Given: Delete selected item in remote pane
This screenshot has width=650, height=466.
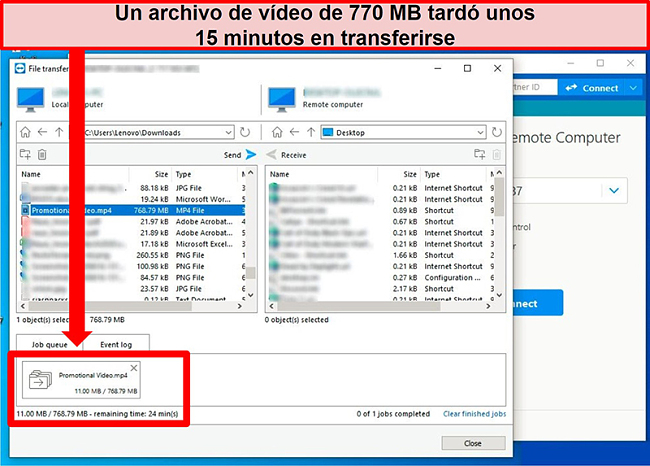Looking at the screenshot, I should (x=496, y=155).
